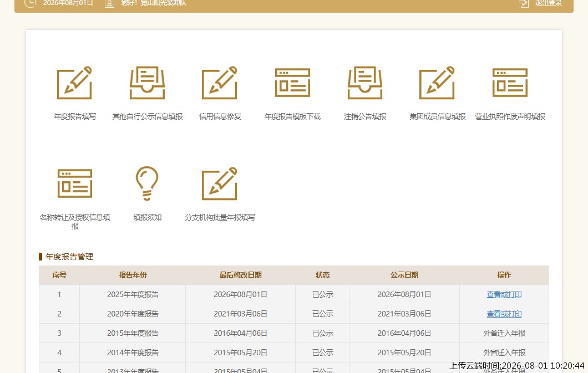Select the 2020年年度报告 cell
Viewport: 588px width, 373px height.
pos(133,314)
